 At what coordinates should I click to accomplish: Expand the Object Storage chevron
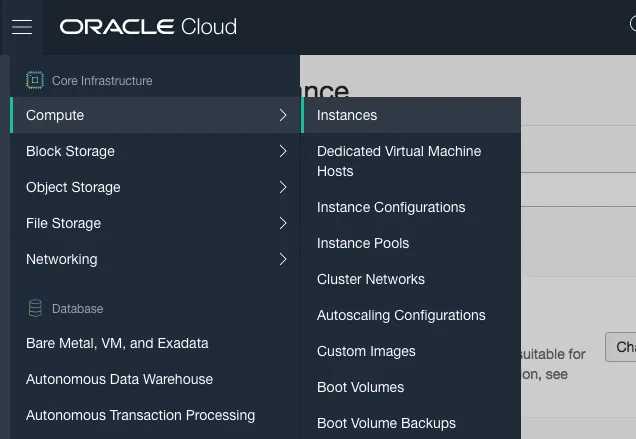283,188
